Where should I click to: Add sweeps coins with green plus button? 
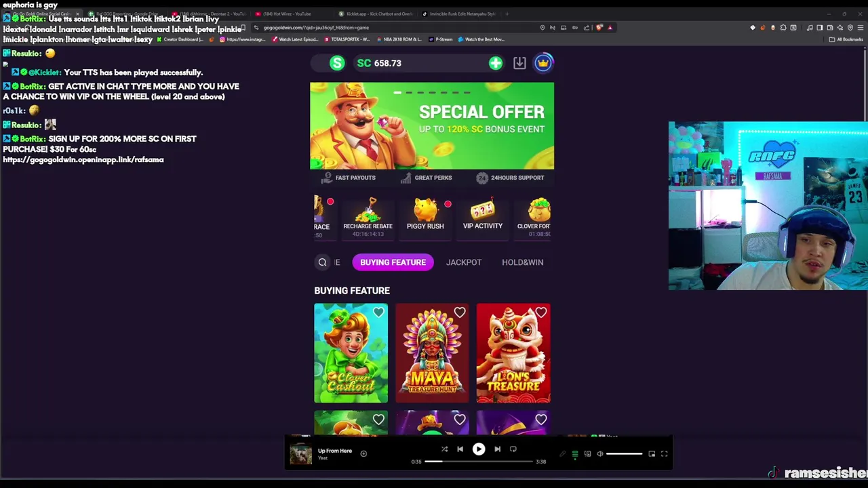pos(496,63)
